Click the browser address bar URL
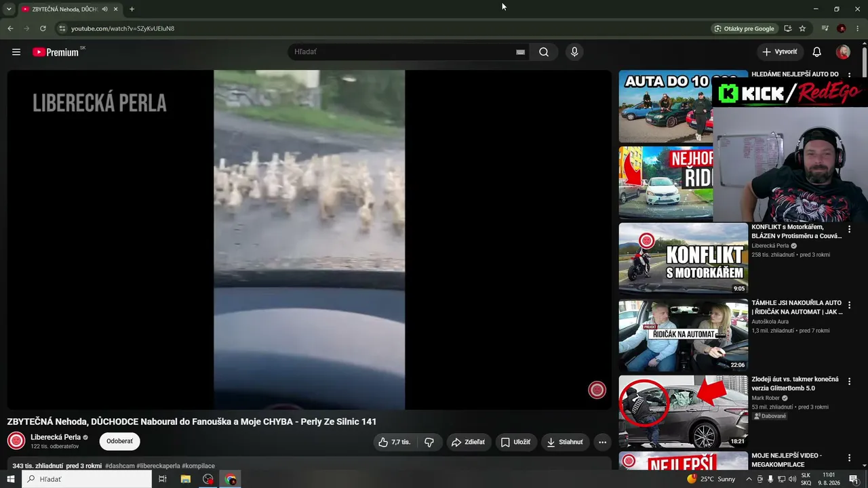 (123, 28)
